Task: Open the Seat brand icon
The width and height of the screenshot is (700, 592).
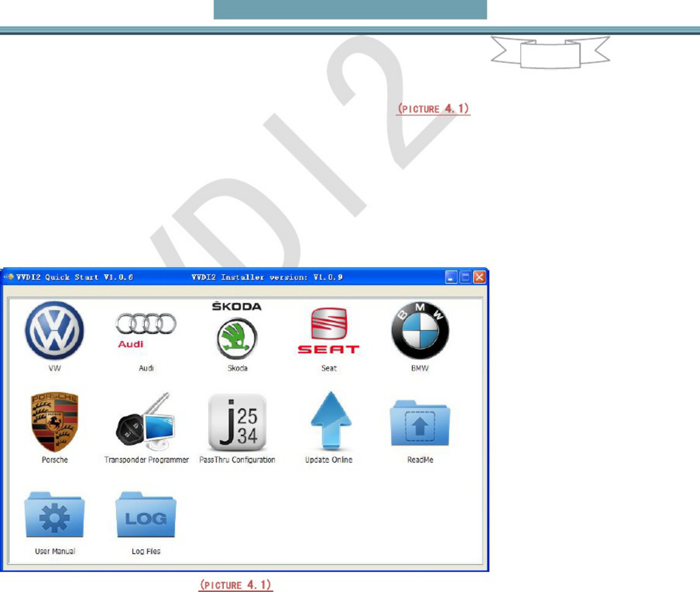Action: click(328, 331)
